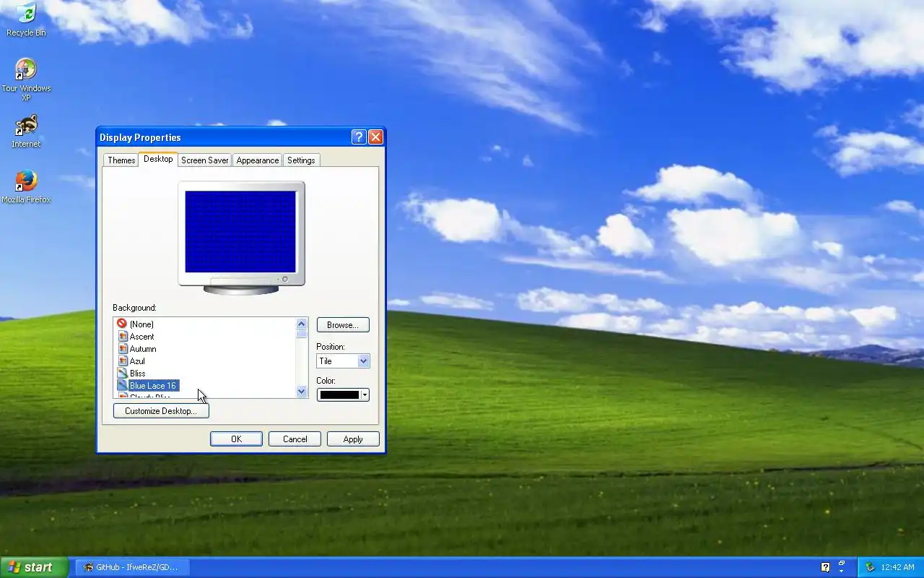Click the help question mark in title bar
The width and height of the screenshot is (924, 578).
click(x=359, y=137)
